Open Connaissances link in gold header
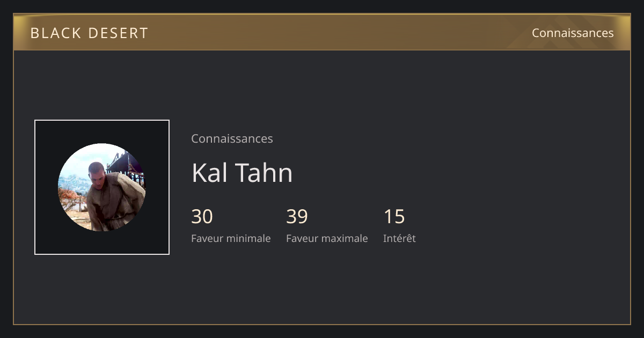This screenshot has width=644, height=338. tap(573, 33)
